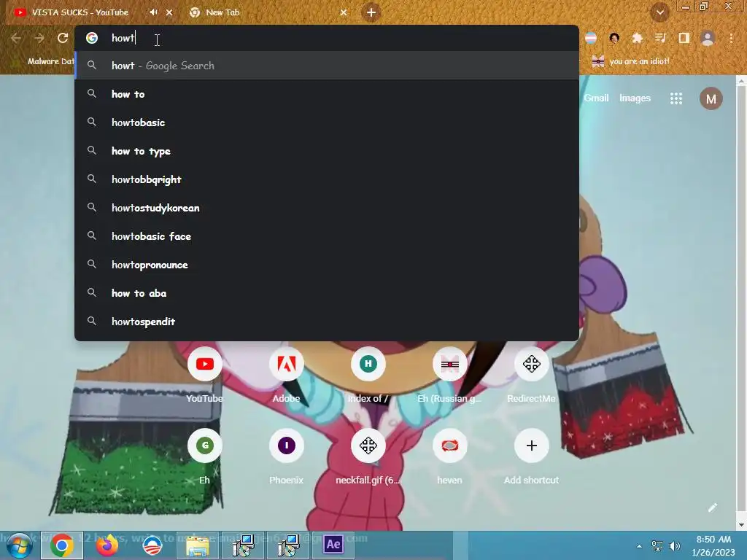
Task: Open the Gmail link
Action: click(597, 98)
